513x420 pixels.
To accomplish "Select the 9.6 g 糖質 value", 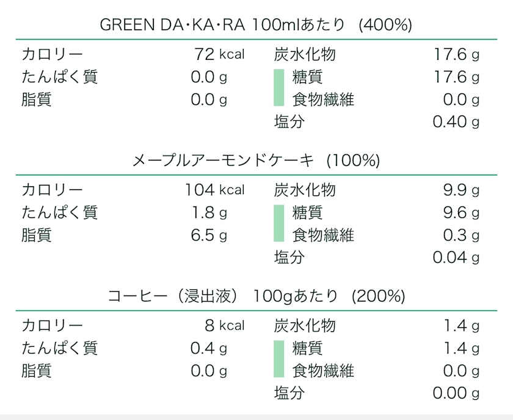I will [461, 212].
